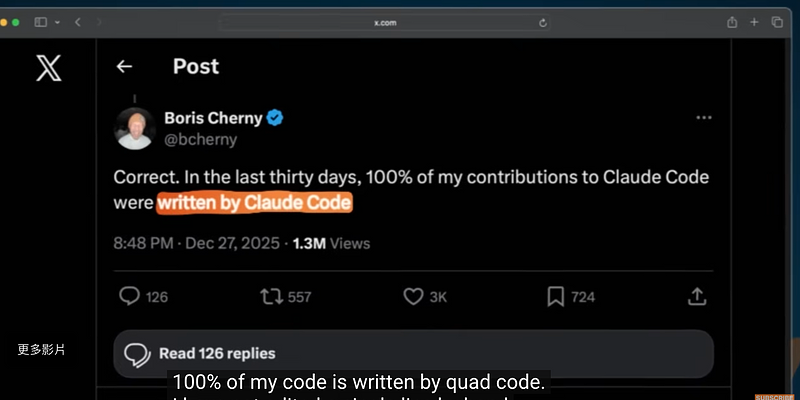Screen dimensions: 800x400
Task: Open the post's three-dot more menu
Action: pos(704,118)
